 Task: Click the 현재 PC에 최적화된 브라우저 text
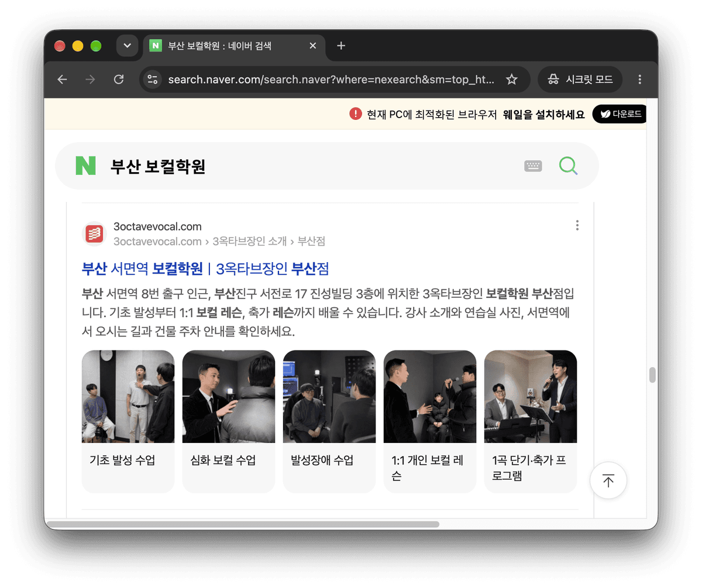432,114
